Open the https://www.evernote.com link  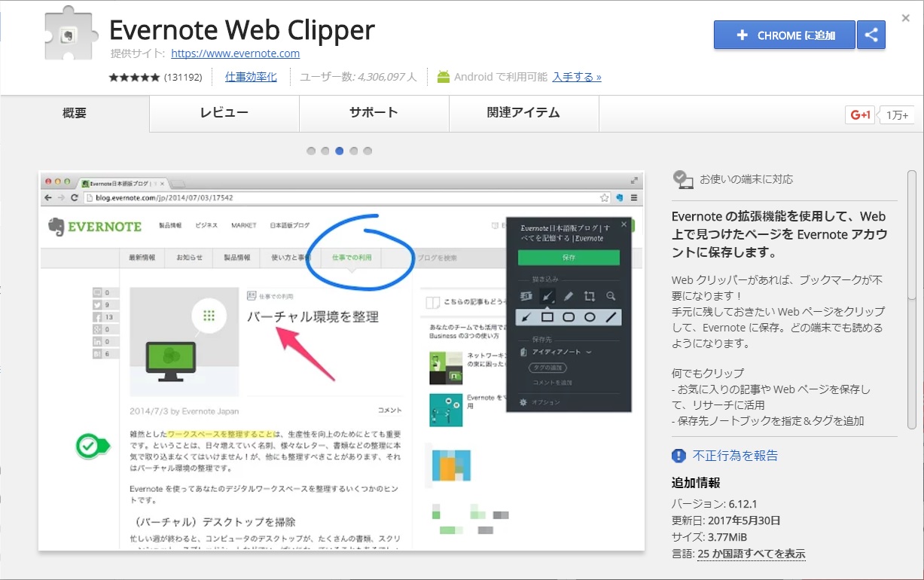235,53
